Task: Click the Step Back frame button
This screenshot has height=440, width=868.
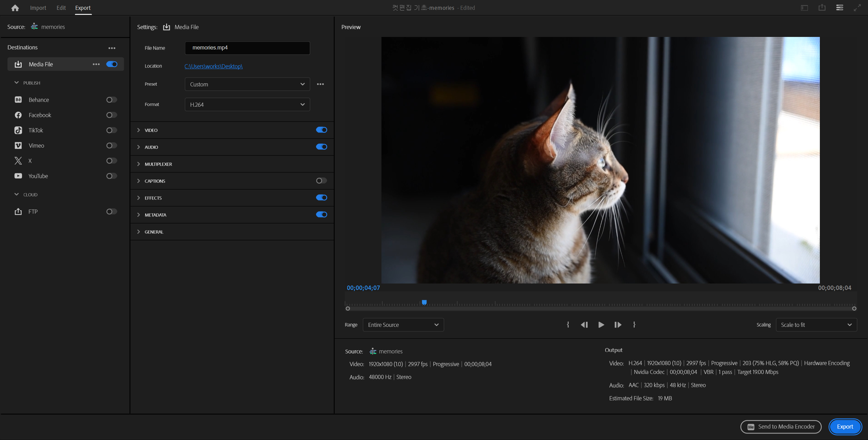Action: 584,325
